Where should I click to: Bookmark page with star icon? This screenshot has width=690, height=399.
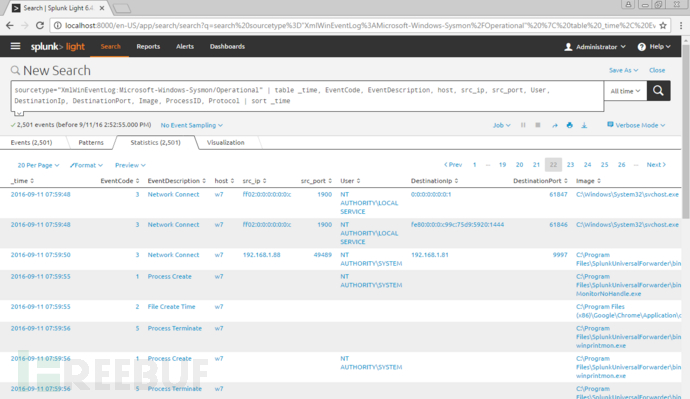point(663,26)
